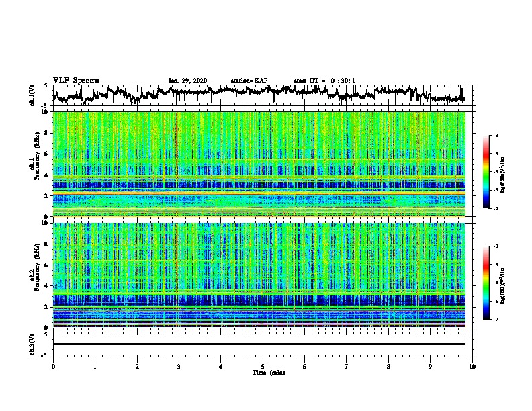This screenshot has width=532, height=411.
Task: Click the ch.1 "Frequency (kHz)" axis label
Action: (37, 156)
